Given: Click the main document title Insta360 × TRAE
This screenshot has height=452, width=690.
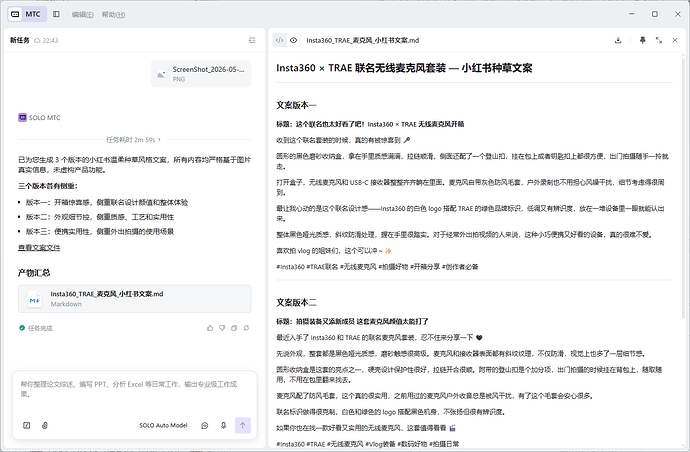Looking at the screenshot, I should tap(404, 68).
